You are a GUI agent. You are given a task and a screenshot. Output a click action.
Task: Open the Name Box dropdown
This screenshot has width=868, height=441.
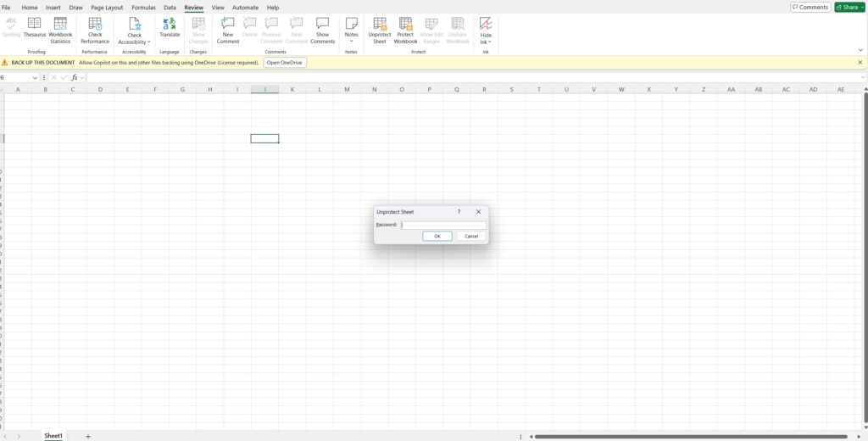(35, 77)
